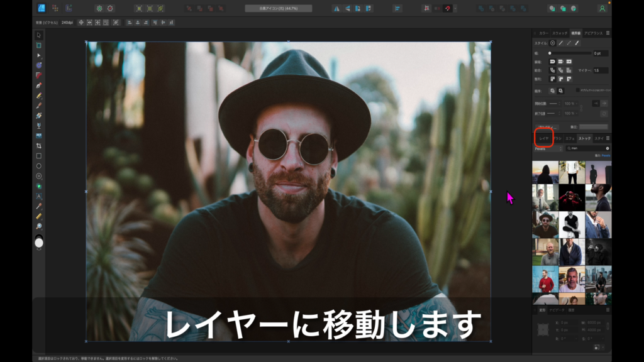Select the Colour Picker tool
Image resolution: width=644 pixels, height=362 pixels.
pyautogui.click(x=38, y=206)
